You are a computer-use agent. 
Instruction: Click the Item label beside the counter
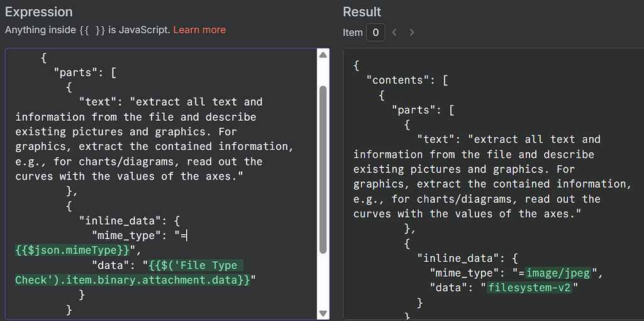click(353, 33)
